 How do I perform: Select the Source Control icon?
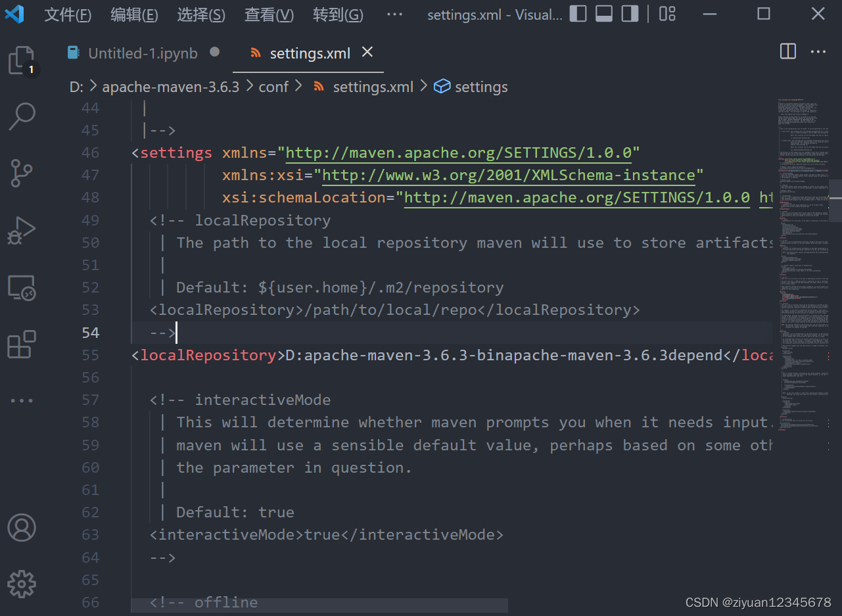[x=22, y=173]
